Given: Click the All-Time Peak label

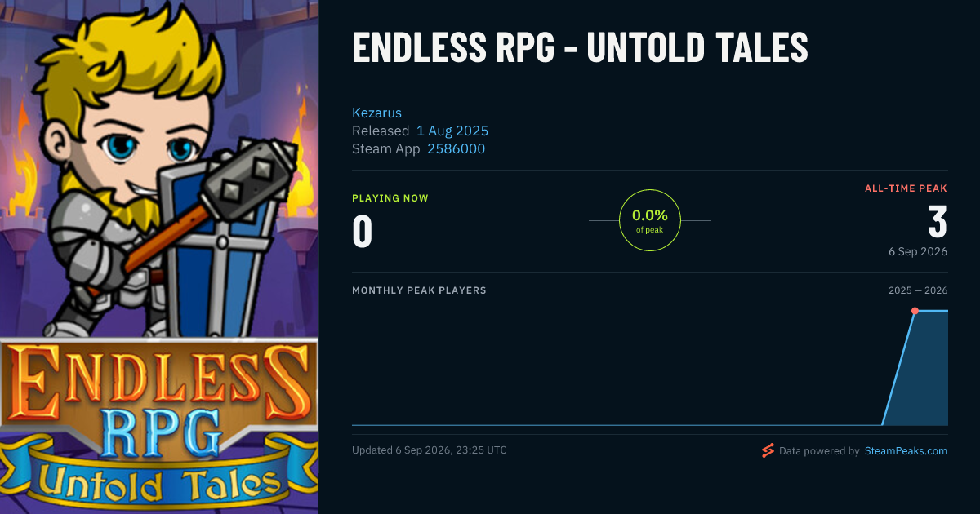Looking at the screenshot, I should point(906,188).
